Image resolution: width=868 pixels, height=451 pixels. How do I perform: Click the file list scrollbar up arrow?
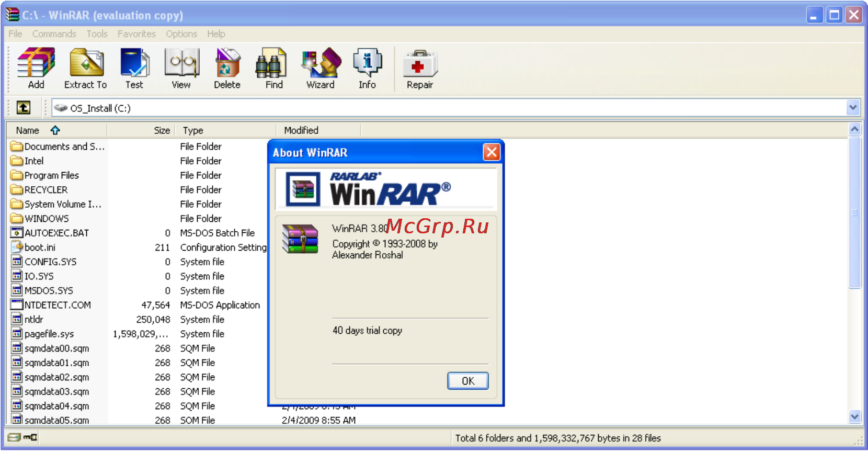854,129
